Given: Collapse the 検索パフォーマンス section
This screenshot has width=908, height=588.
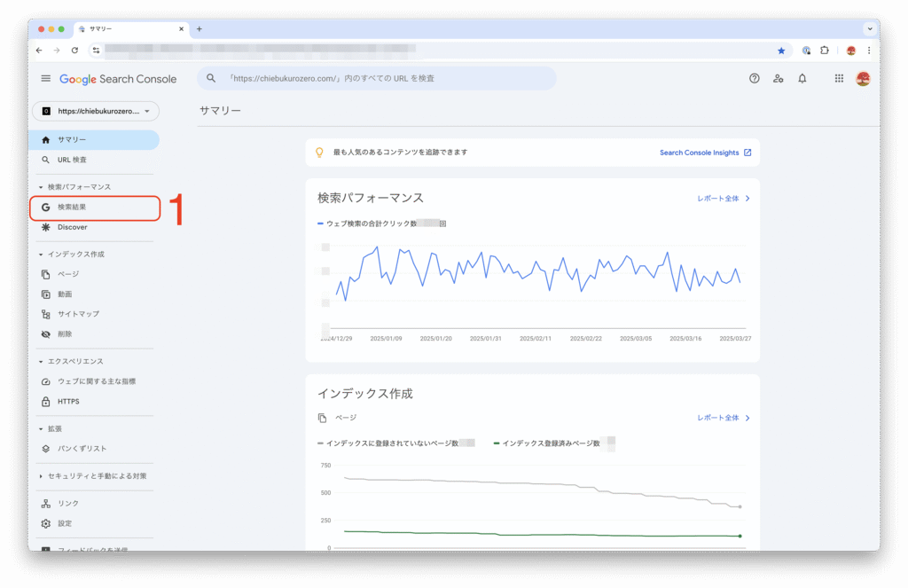Looking at the screenshot, I should (x=41, y=187).
